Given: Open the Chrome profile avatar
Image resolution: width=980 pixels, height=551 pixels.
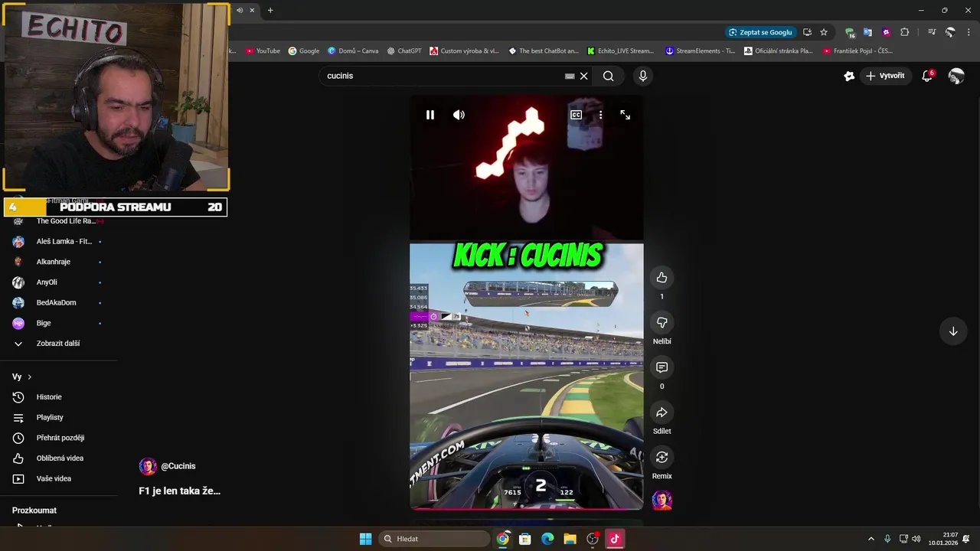Looking at the screenshot, I should 950,32.
